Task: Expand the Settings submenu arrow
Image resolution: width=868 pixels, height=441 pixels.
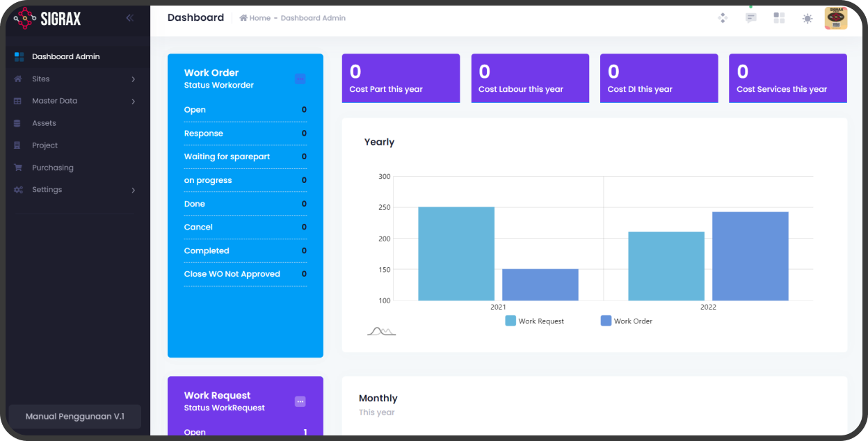Action: [133, 190]
